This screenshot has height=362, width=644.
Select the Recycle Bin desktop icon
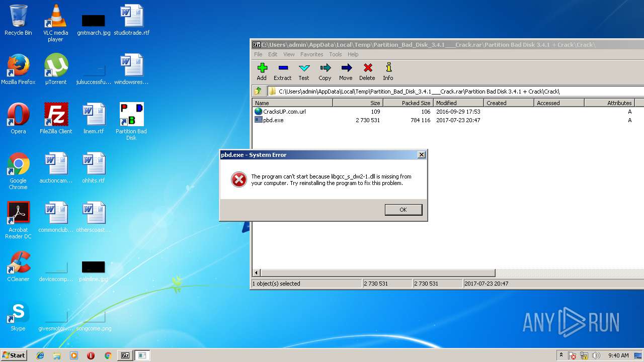click(x=18, y=21)
